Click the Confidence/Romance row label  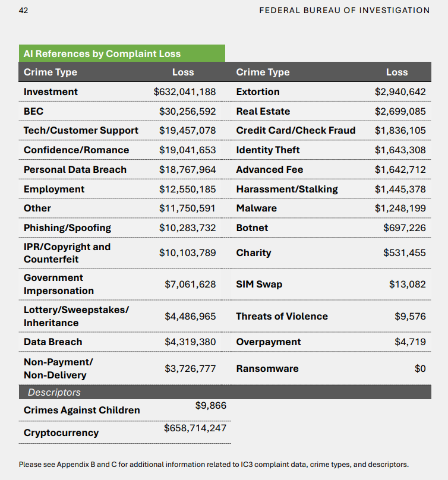tap(76, 150)
